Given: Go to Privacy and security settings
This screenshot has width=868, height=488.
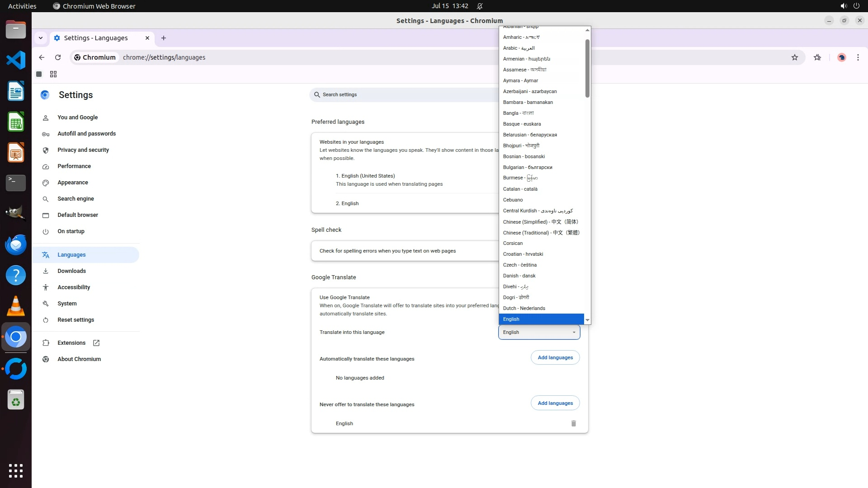Looking at the screenshot, I should (83, 150).
